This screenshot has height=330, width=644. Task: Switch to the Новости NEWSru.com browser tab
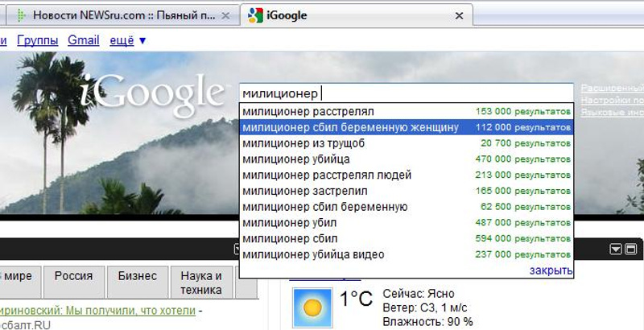(123, 15)
